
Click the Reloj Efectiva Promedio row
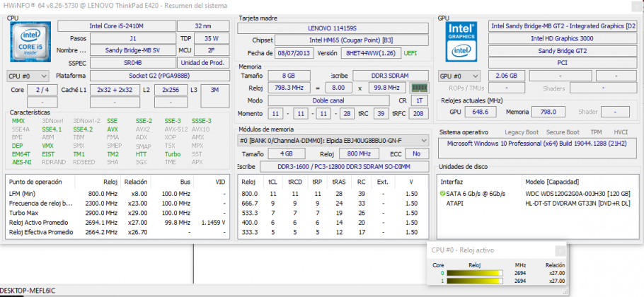117,232
